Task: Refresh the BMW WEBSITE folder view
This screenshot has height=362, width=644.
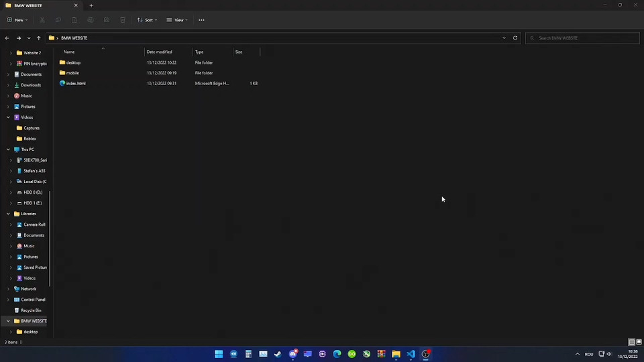Action: [515, 38]
